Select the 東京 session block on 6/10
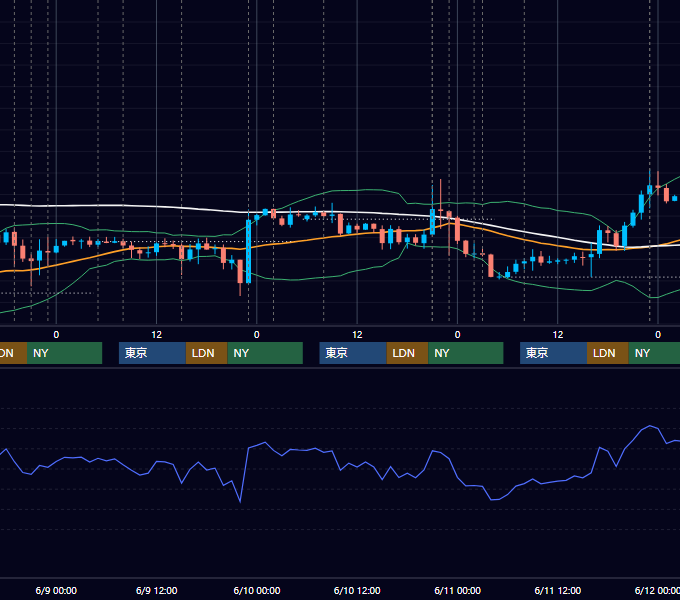The width and height of the screenshot is (680, 600). pos(353,353)
